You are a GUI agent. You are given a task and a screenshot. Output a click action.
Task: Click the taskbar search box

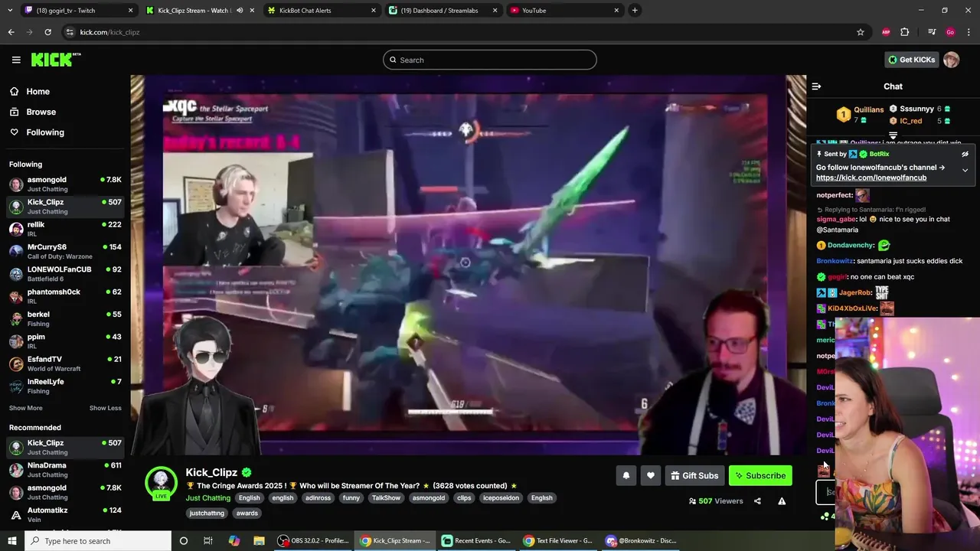point(98,540)
